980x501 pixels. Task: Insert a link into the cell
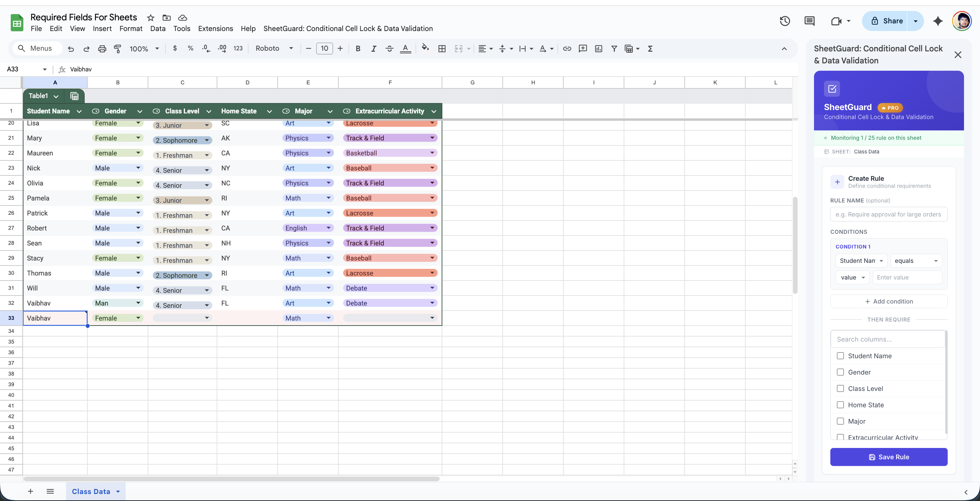[x=567, y=48]
